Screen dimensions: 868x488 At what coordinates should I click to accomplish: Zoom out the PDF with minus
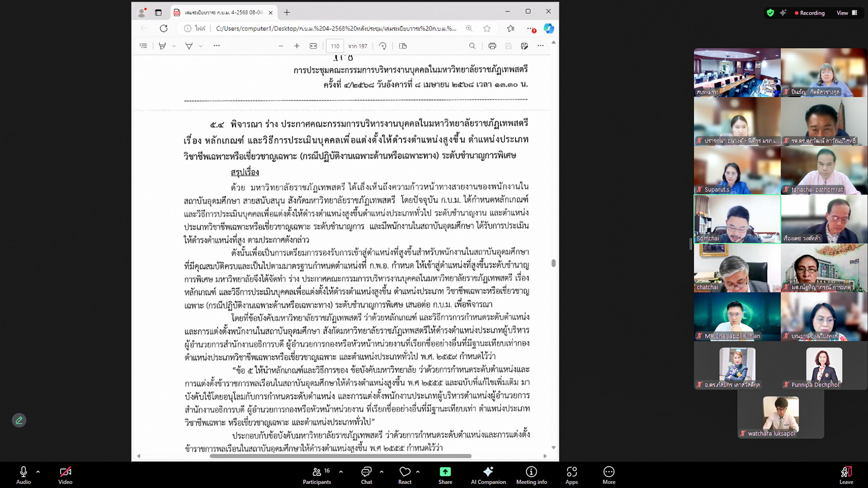click(x=281, y=46)
